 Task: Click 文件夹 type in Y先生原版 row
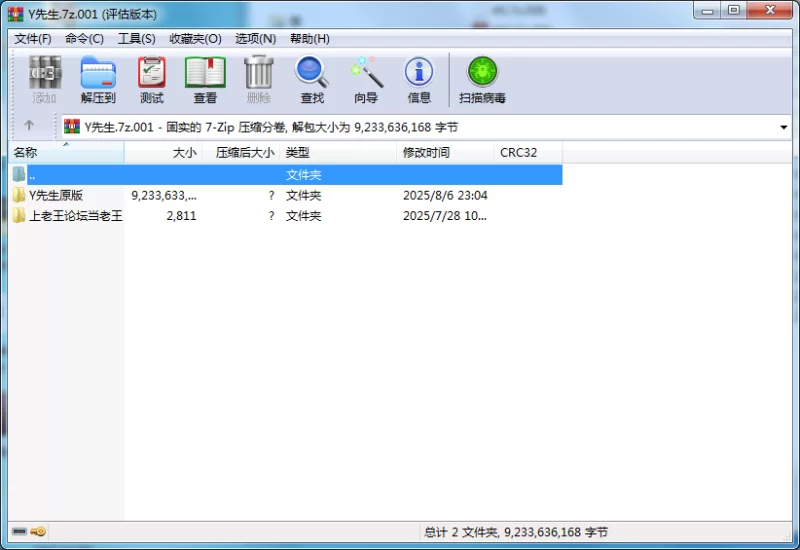304,195
